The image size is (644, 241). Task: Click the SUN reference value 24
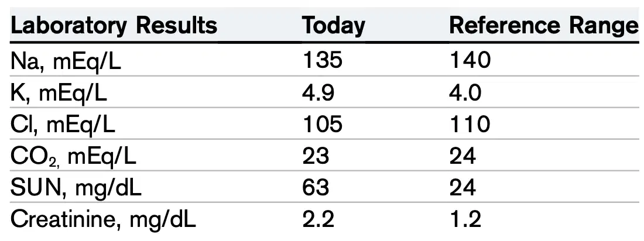click(463, 188)
